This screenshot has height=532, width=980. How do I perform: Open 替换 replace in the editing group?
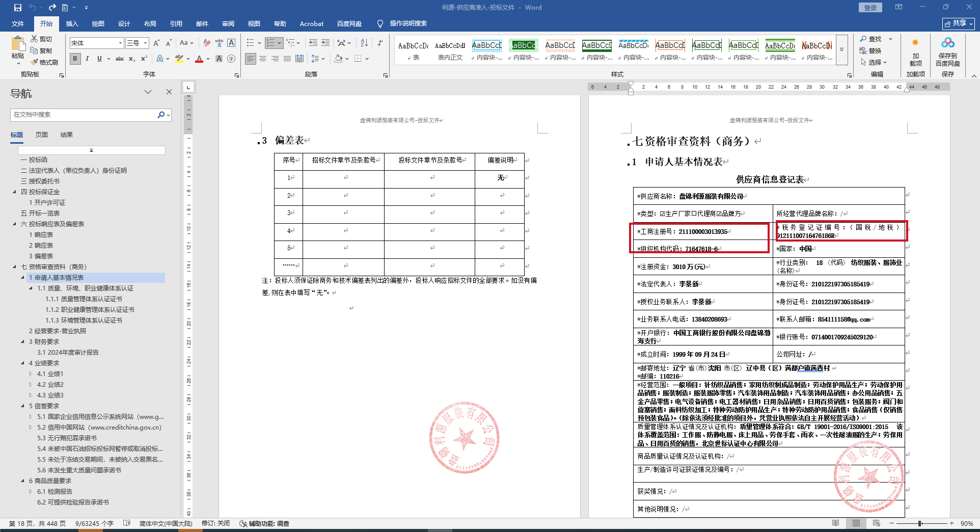[871, 50]
